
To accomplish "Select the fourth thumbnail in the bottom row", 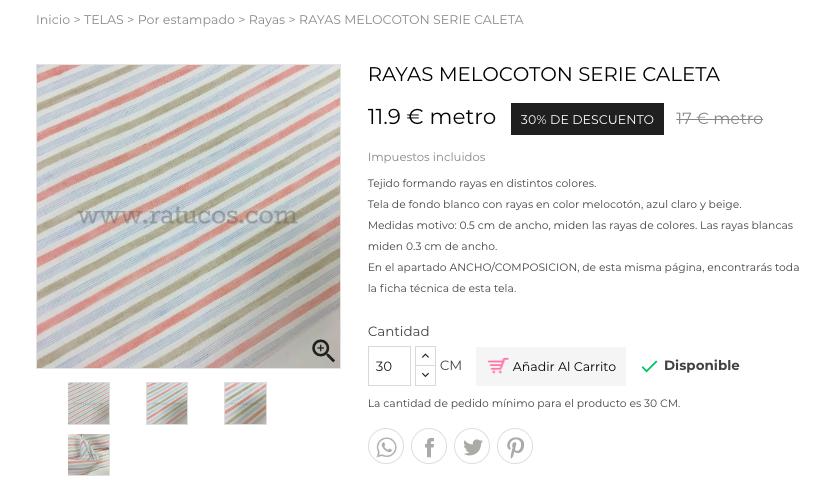I will pyautogui.click(x=88, y=455).
